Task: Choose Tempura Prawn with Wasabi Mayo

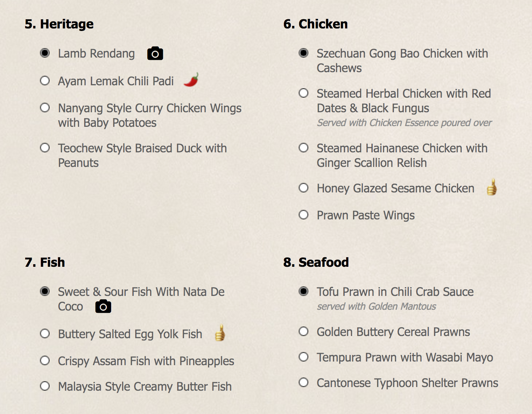Action: tap(304, 357)
